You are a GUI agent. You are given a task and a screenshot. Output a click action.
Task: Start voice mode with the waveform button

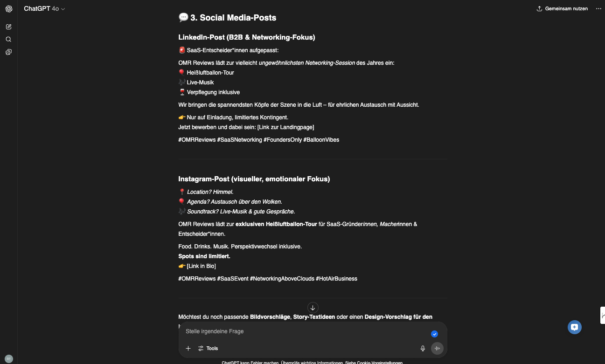[437, 348]
